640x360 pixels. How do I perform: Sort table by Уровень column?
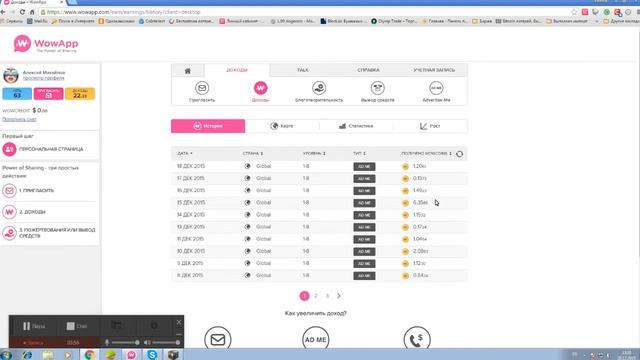(314, 153)
